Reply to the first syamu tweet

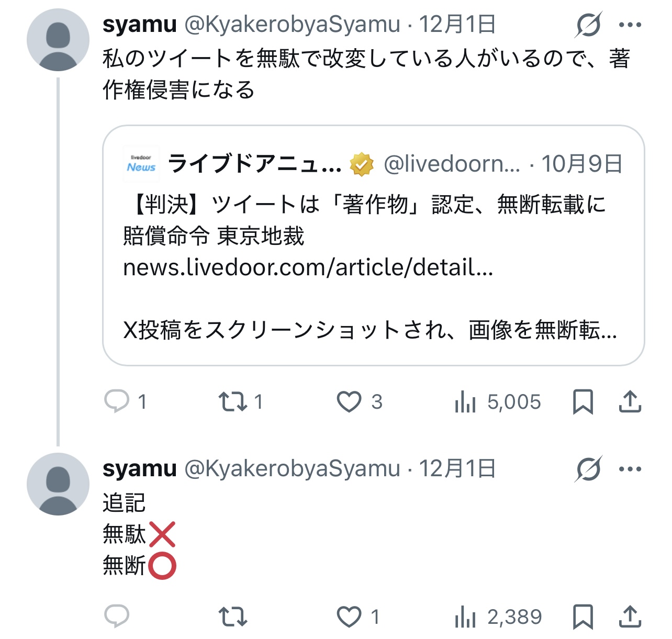coord(117,402)
